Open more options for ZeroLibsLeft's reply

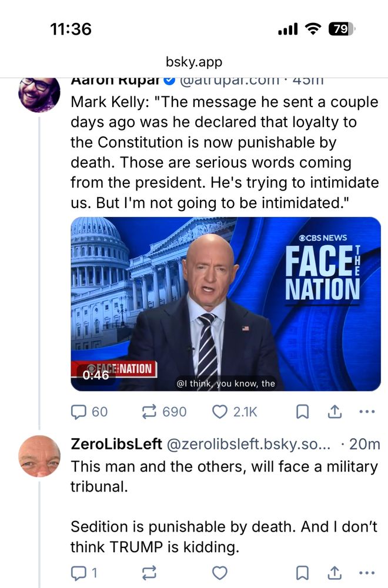pos(366,572)
